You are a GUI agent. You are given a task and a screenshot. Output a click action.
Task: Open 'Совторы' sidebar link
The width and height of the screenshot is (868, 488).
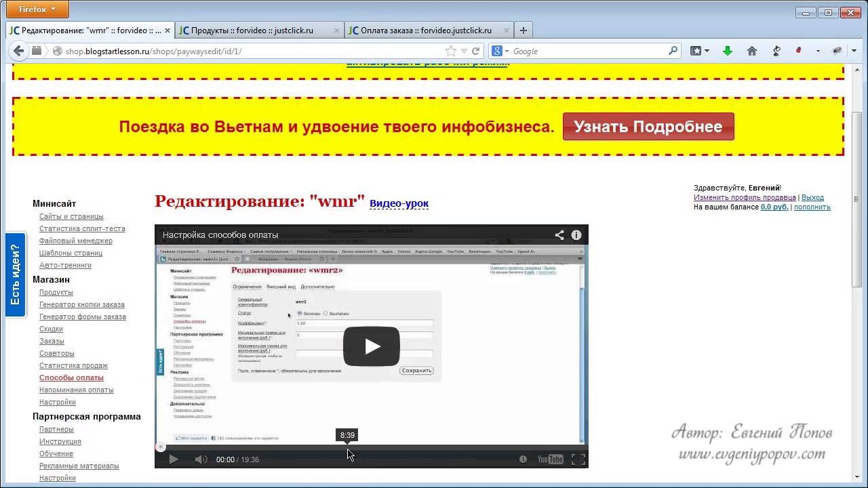57,353
